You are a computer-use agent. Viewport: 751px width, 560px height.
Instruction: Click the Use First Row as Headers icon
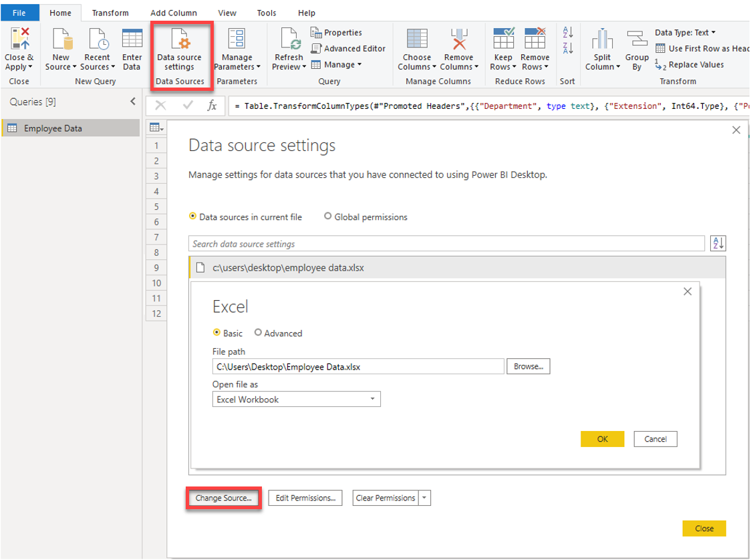tap(660, 48)
